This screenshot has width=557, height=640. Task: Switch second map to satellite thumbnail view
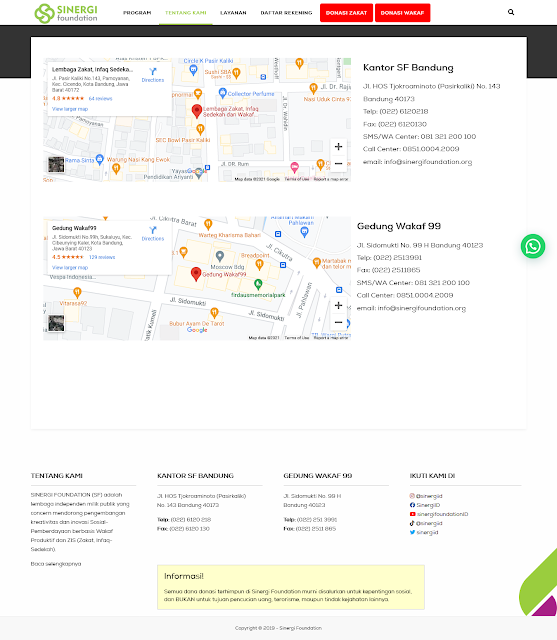pos(56,323)
